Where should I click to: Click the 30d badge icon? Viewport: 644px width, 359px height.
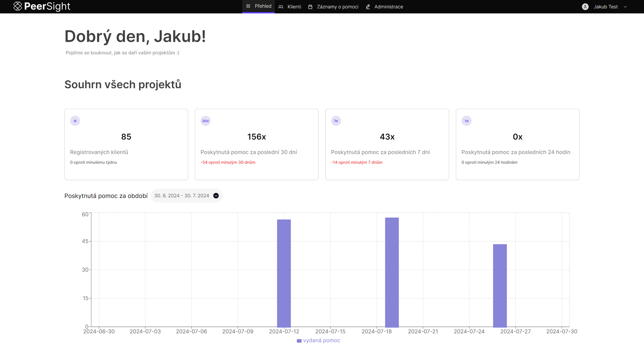205,121
